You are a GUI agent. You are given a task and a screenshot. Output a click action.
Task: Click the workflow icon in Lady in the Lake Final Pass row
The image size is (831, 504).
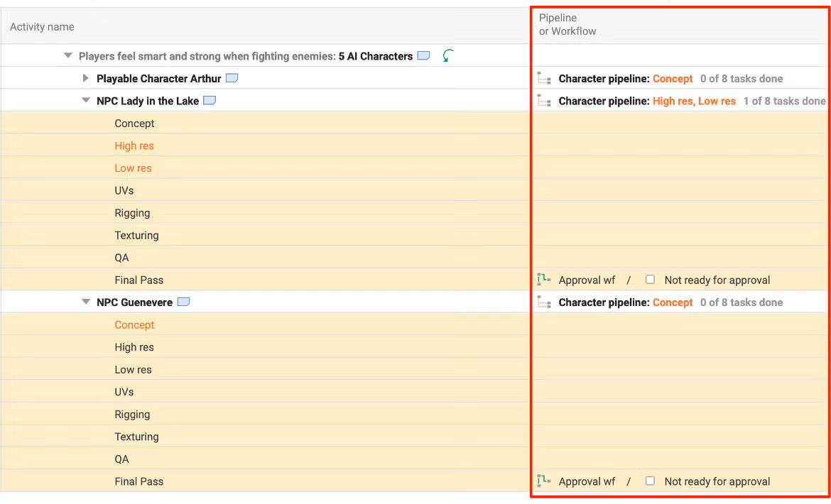(x=544, y=280)
